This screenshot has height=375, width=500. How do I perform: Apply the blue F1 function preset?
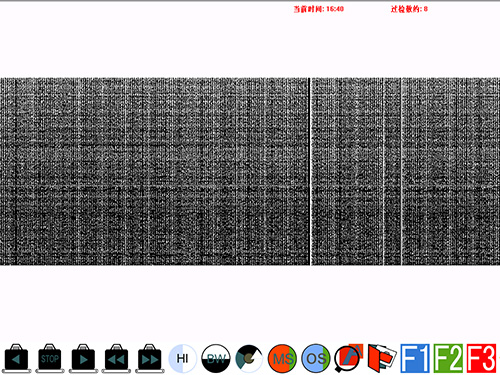point(415,358)
